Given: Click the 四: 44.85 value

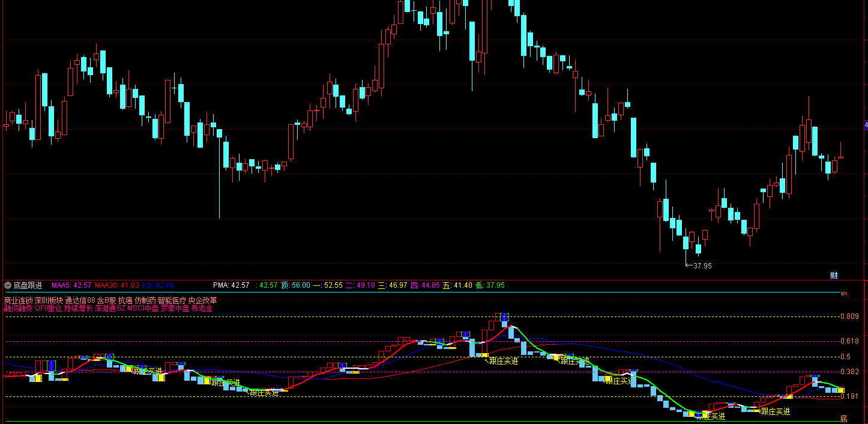Looking at the screenshot, I should pos(425,285).
